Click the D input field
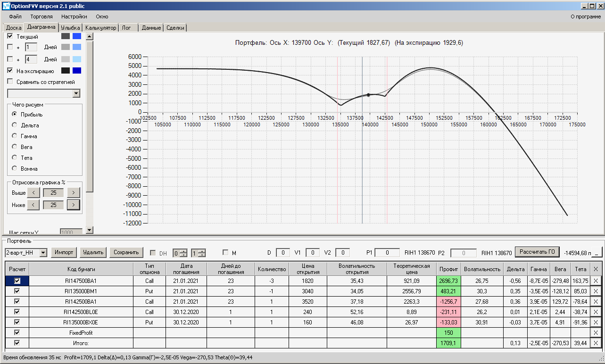The width and height of the screenshot is (605, 364). coord(283,253)
